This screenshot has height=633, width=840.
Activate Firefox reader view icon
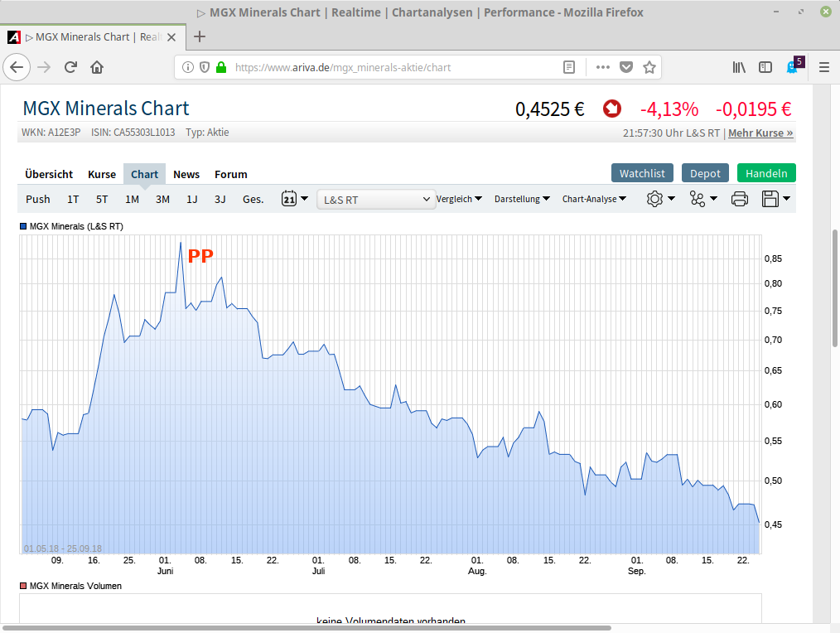point(568,67)
